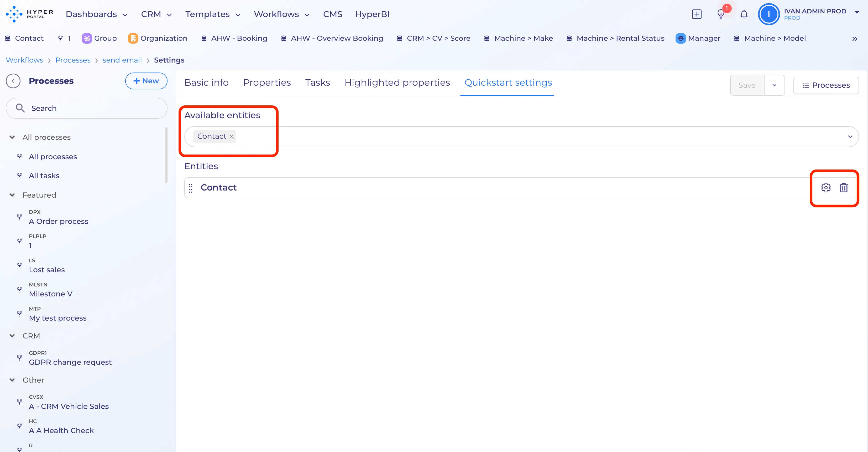Show more bookmarks with double chevron
The image size is (868, 452).
(x=855, y=39)
